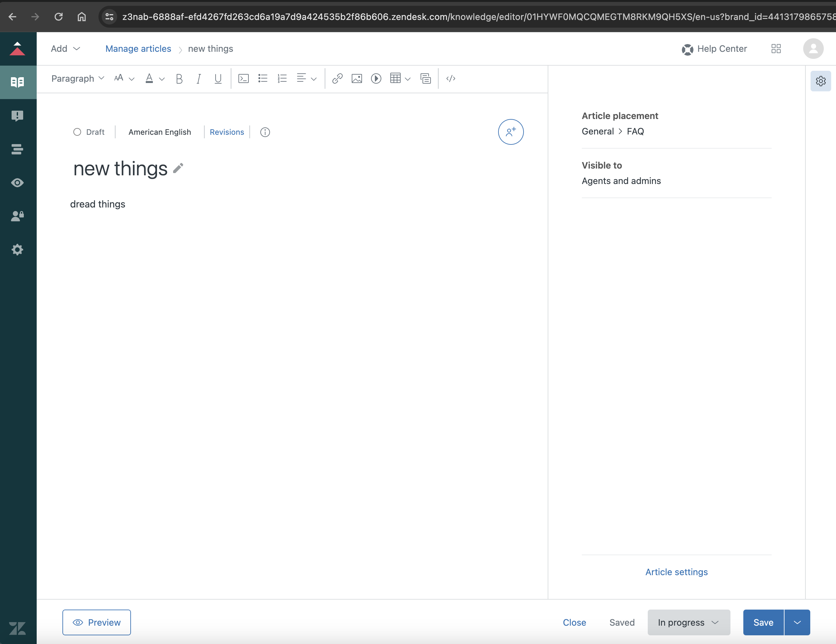Toggle bold formatting
Viewport: 836px width, 644px height.
click(179, 78)
